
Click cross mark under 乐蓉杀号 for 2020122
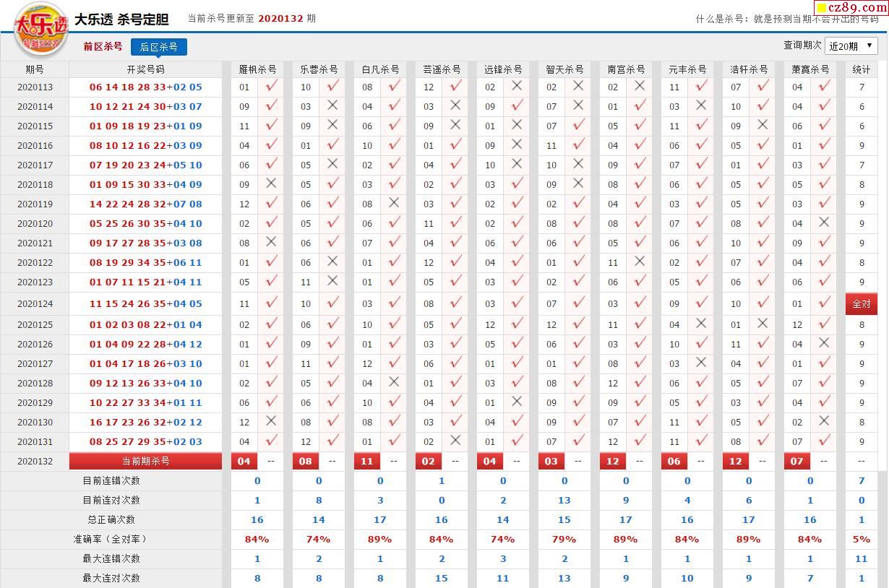tap(332, 261)
